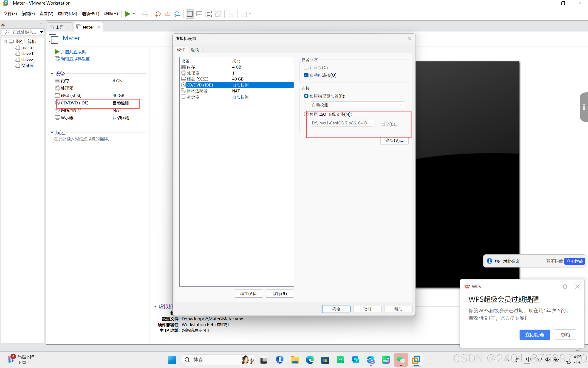588x368 pixels.
Task: Open the 帮助(H) menu
Action: click(111, 14)
